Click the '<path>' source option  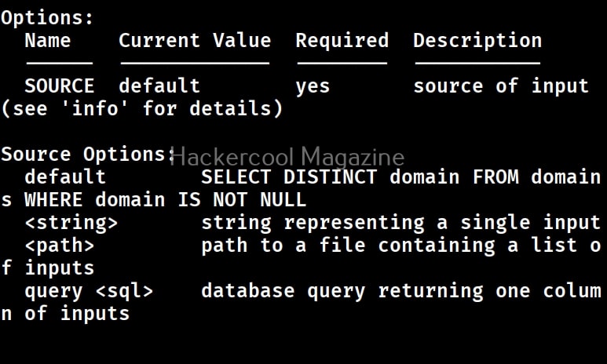(59, 246)
